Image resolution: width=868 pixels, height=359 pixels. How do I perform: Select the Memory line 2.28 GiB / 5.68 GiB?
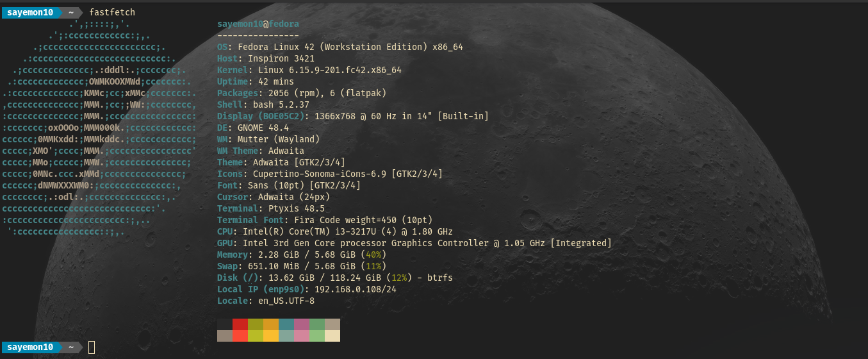pos(302,255)
